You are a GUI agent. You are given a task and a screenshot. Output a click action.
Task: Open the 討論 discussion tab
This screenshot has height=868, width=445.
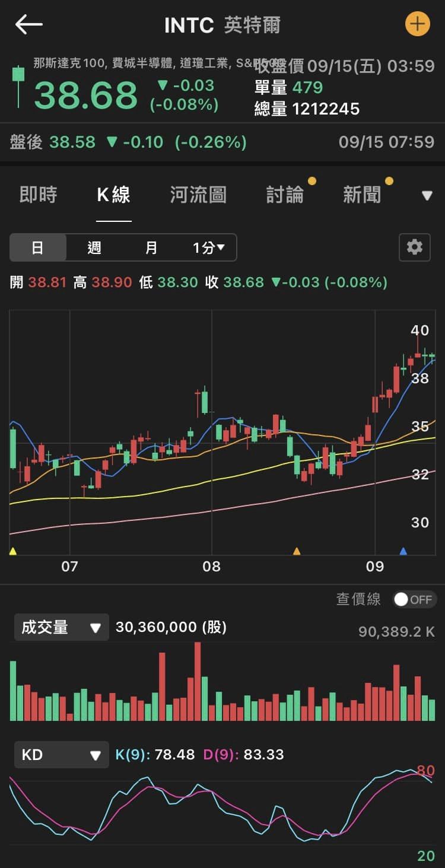point(285,195)
